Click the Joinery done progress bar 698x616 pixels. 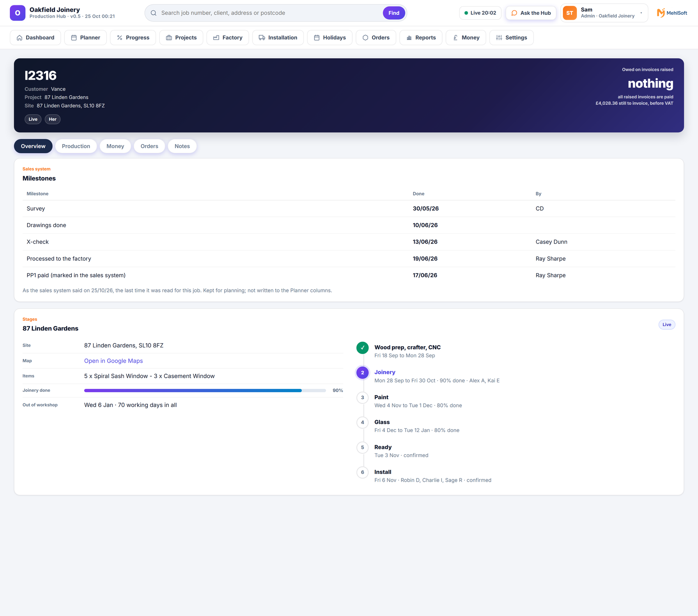[x=205, y=391]
